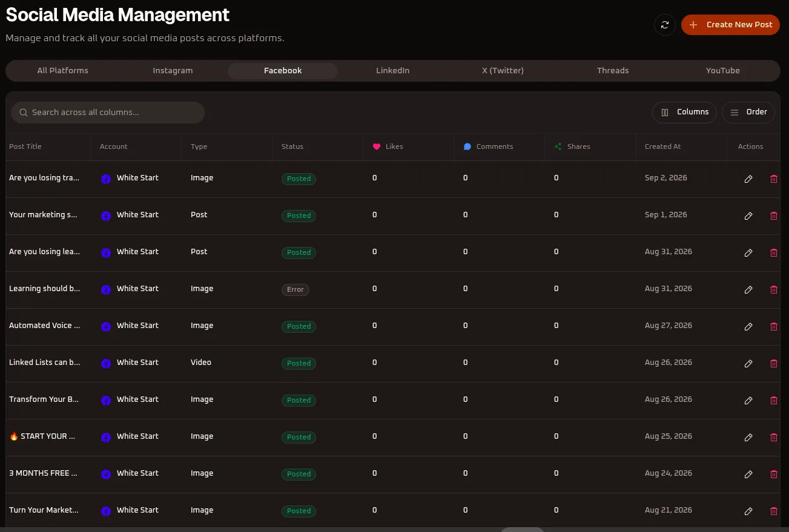Viewport: 789px width, 532px height.
Task: Click the refresh posts icon button
Action: click(665, 25)
